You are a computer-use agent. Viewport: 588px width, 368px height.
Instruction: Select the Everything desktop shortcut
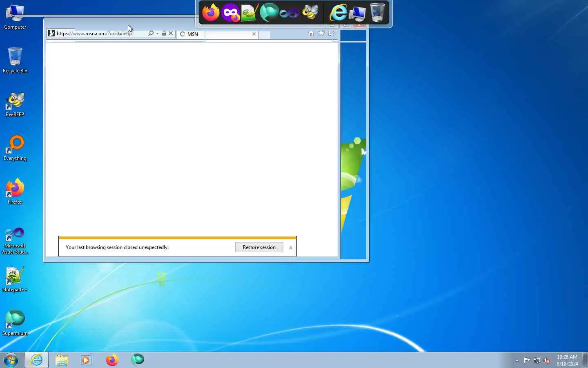pyautogui.click(x=15, y=148)
